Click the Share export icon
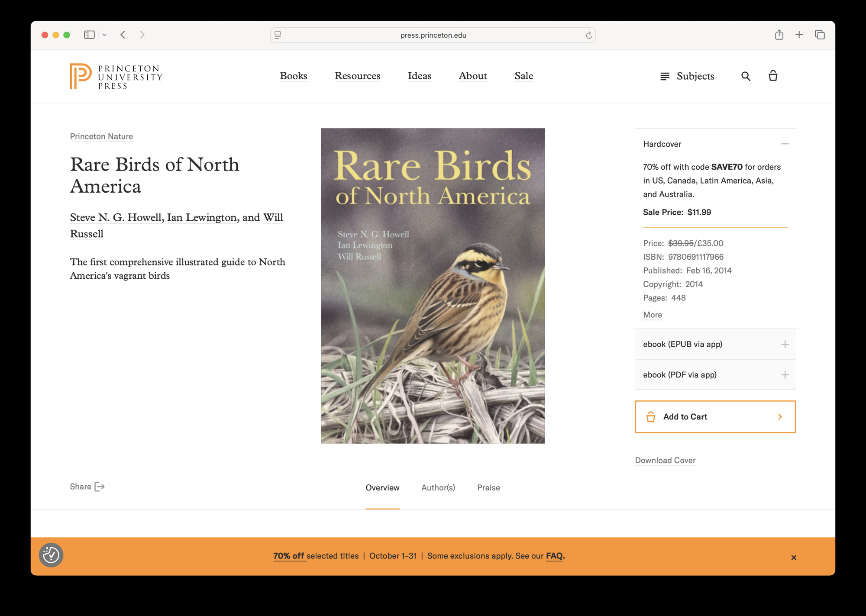Image resolution: width=866 pixels, height=616 pixels. 100,487
